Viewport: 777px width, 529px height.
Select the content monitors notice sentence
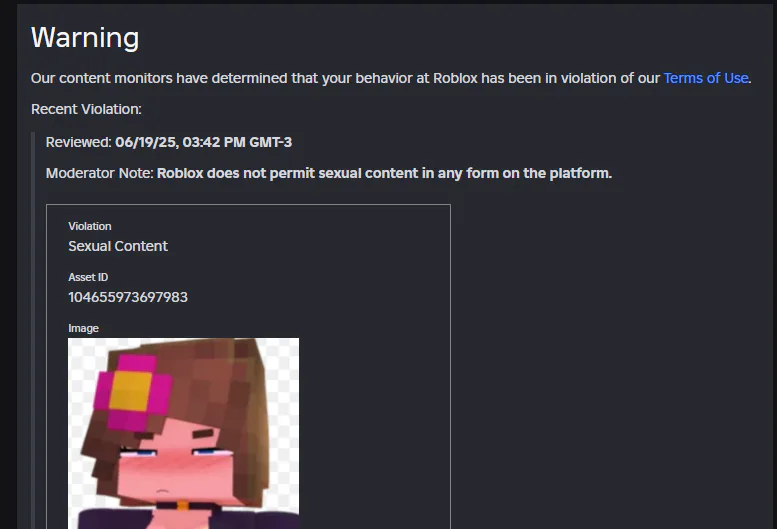(x=391, y=78)
